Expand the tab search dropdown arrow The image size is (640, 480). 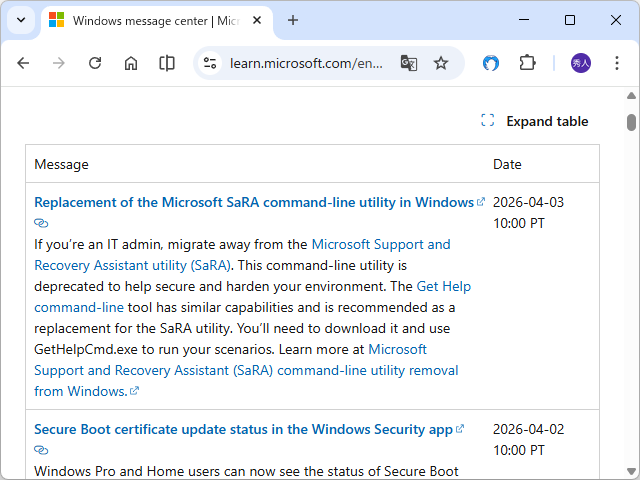coord(21,20)
